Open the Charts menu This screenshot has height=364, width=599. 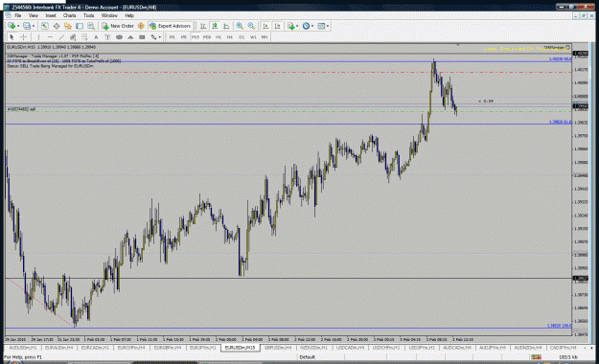[70, 15]
